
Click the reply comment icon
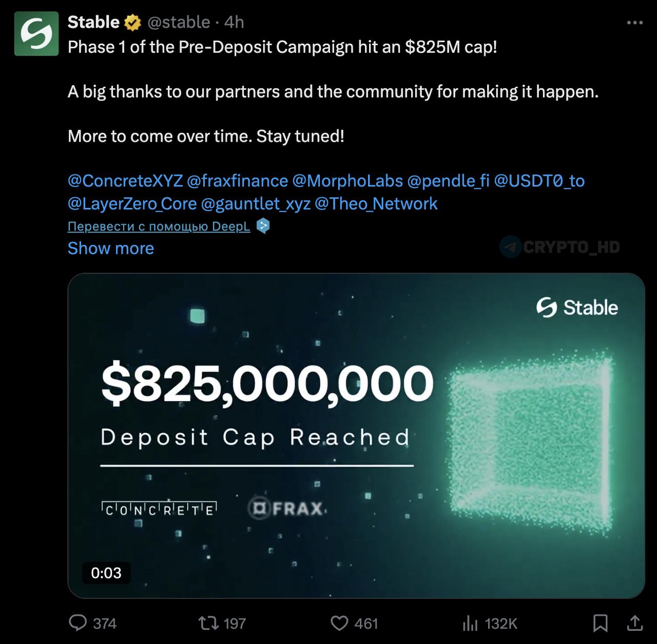click(78, 623)
